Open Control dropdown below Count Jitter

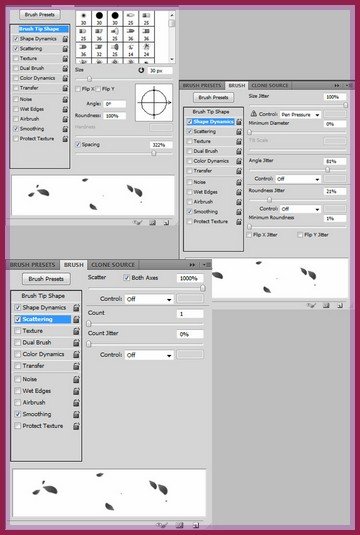pyautogui.click(x=149, y=355)
